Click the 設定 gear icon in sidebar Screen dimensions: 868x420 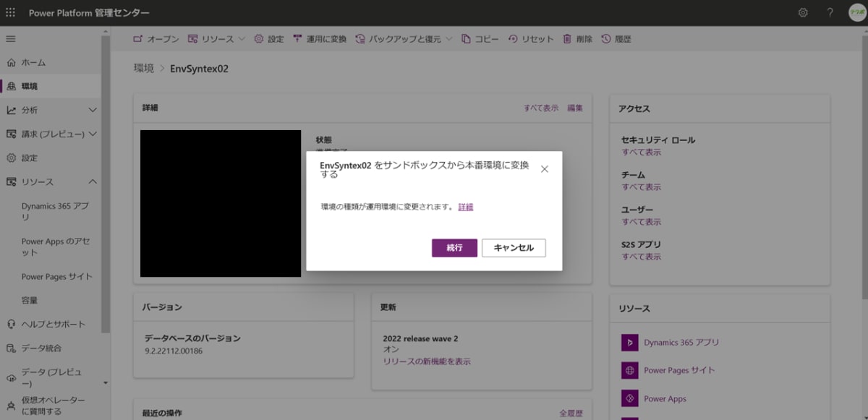(11, 158)
